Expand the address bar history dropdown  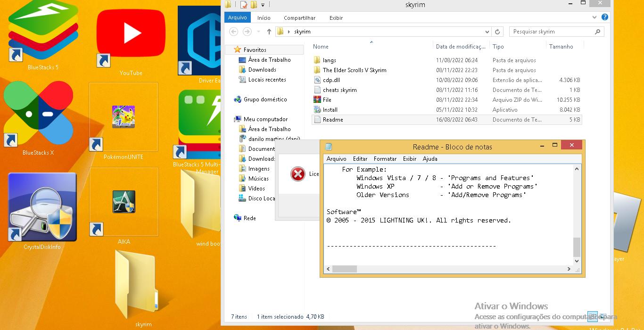(487, 32)
